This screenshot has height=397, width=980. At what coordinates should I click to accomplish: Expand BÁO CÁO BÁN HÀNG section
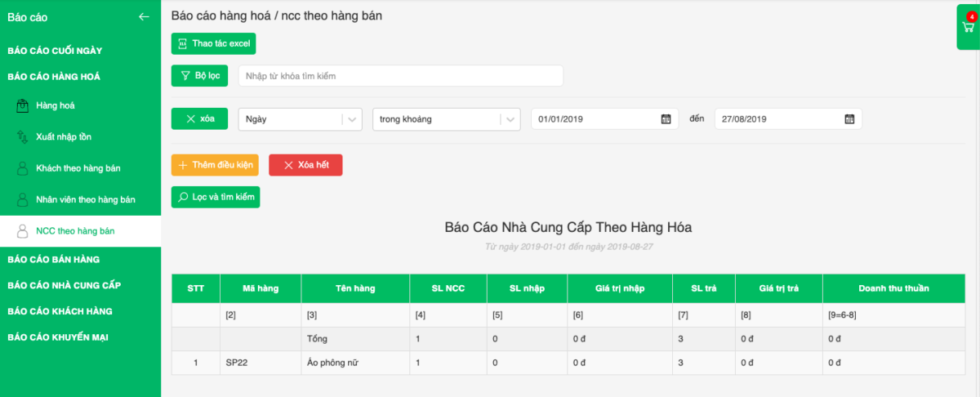click(x=54, y=259)
